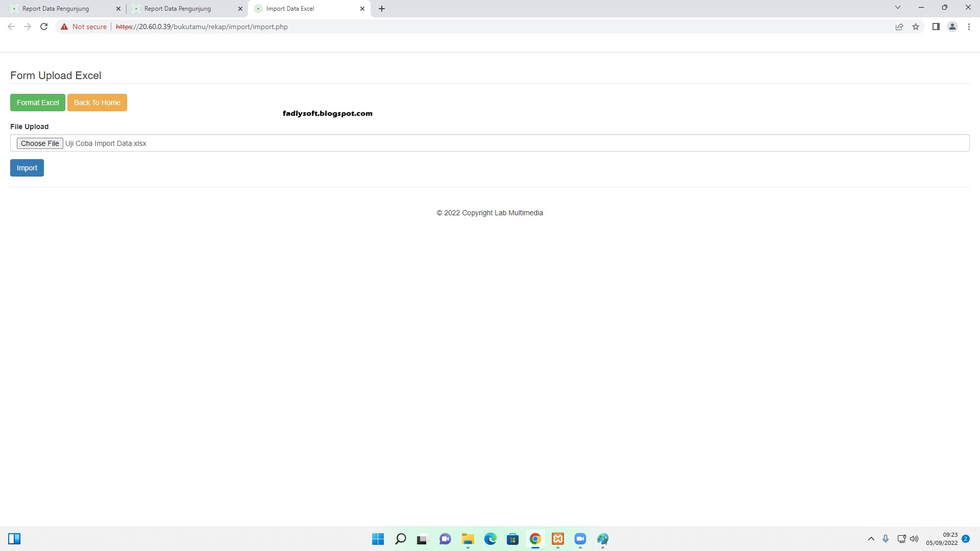Click selected file name Uji Coba Import Data.xlsx

(x=106, y=143)
